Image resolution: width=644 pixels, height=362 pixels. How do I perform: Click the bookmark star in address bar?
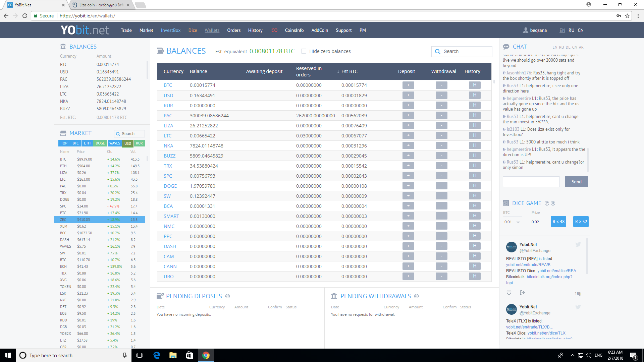627,16
